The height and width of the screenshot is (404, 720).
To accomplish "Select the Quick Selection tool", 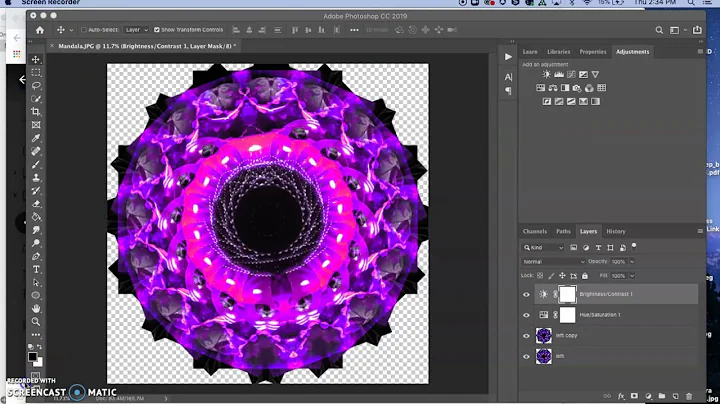I will click(x=36, y=99).
